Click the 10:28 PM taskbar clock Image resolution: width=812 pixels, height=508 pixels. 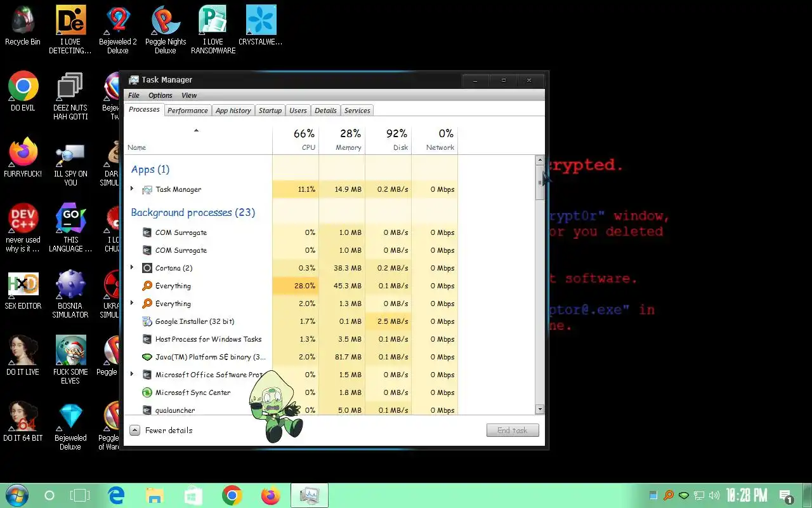[747, 495]
